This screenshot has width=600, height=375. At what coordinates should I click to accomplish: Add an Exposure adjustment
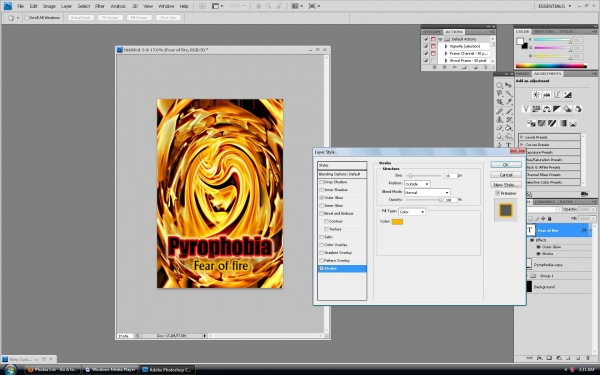[567, 95]
